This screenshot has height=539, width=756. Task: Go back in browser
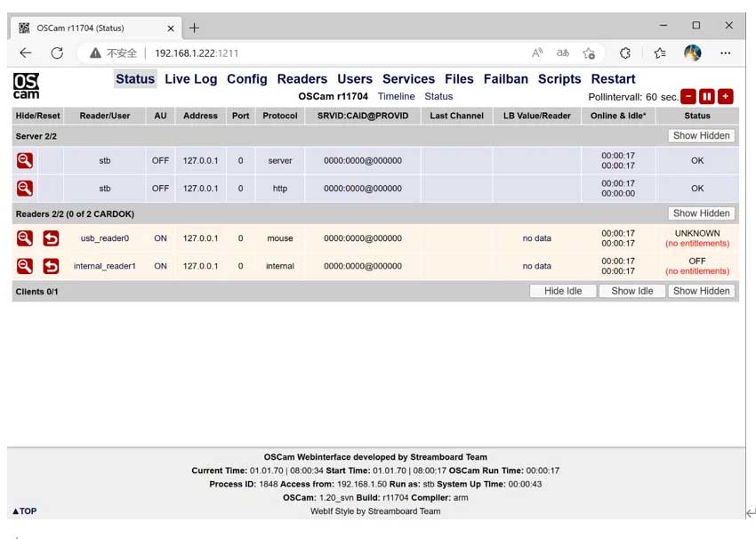tap(26, 53)
